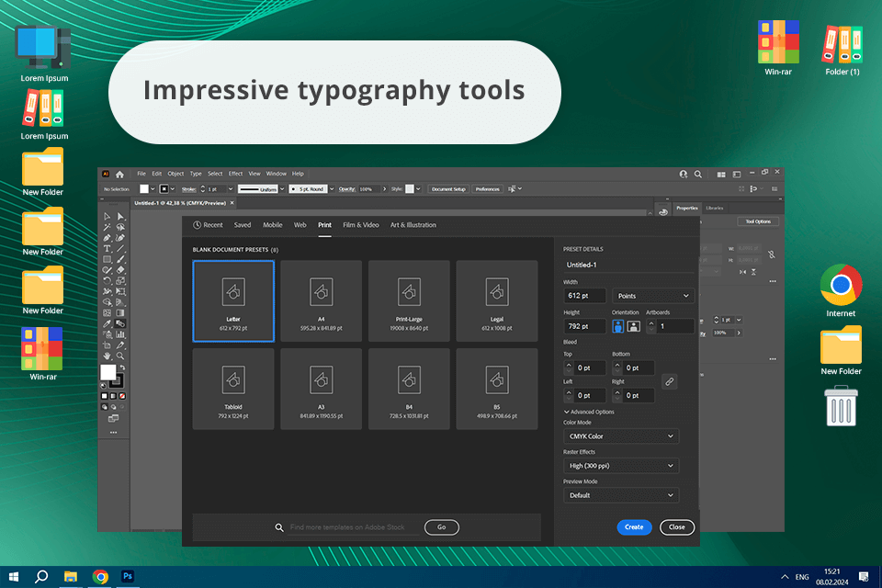The height and width of the screenshot is (588, 882).
Task: Open Chrome from the Windows taskbar
Action: pos(100,577)
